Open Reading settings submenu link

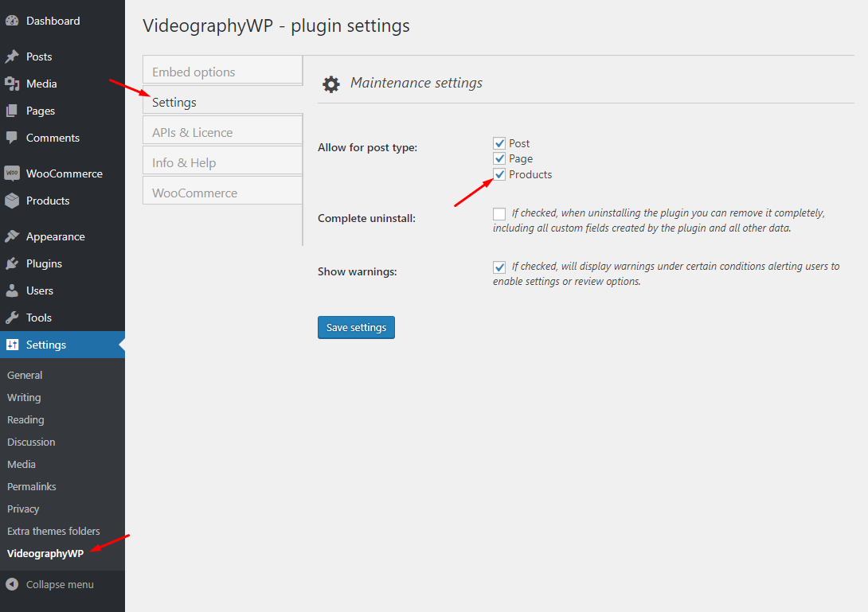point(25,419)
